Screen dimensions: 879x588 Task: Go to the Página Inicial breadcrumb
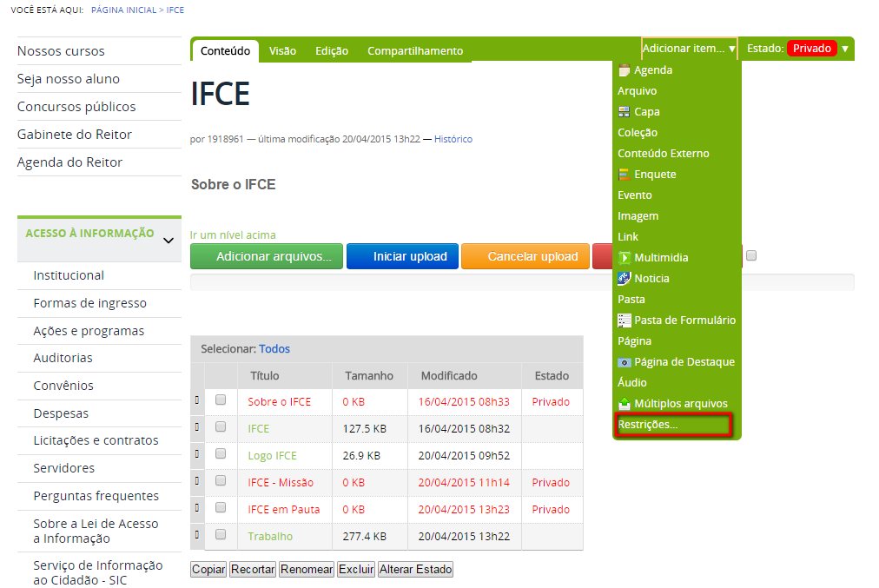click(124, 10)
